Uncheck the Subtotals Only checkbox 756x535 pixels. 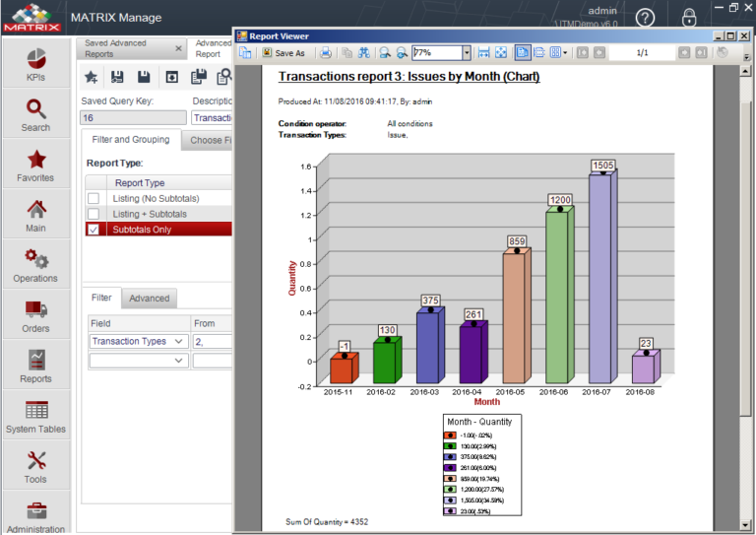[x=94, y=229]
